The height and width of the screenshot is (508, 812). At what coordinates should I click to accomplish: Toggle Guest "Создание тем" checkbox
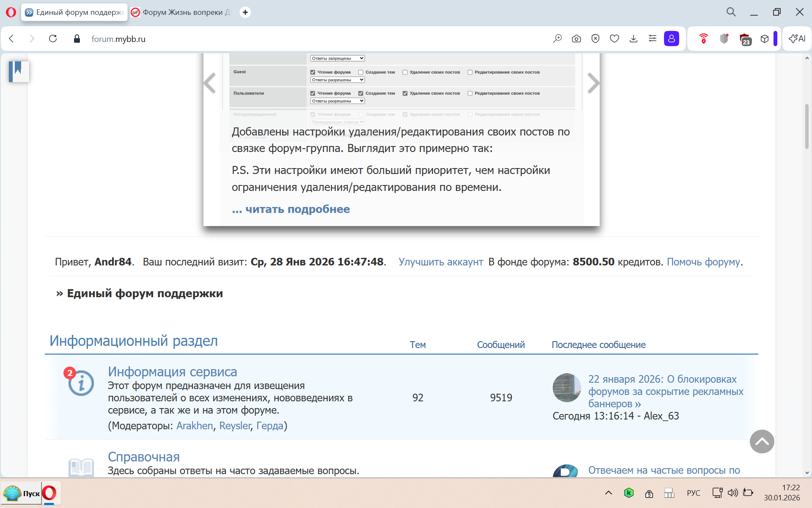pyautogui.click(x=361, y=72)
